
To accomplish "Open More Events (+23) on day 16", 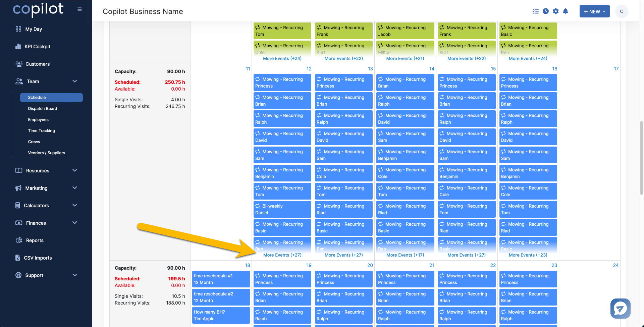I will (x=528, y=255).
